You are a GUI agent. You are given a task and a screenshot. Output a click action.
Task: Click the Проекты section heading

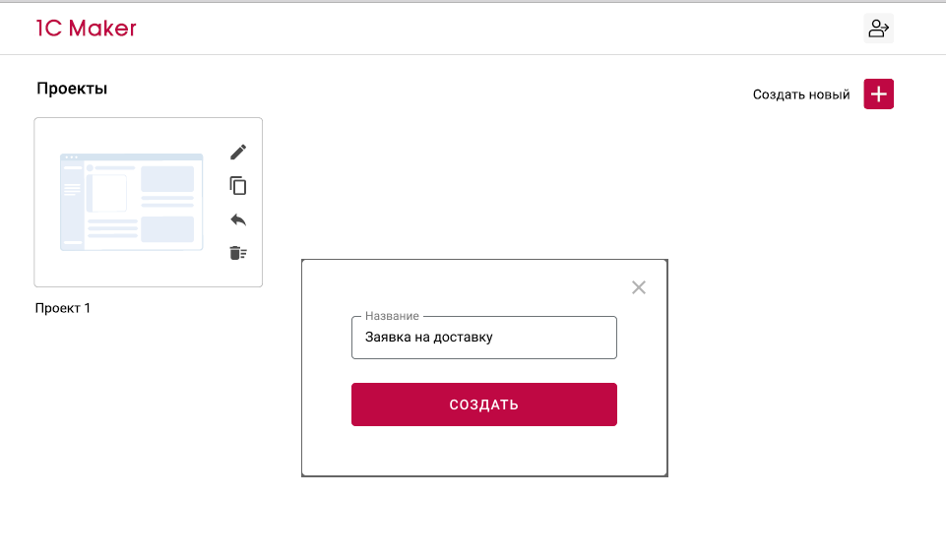point(72,89)
